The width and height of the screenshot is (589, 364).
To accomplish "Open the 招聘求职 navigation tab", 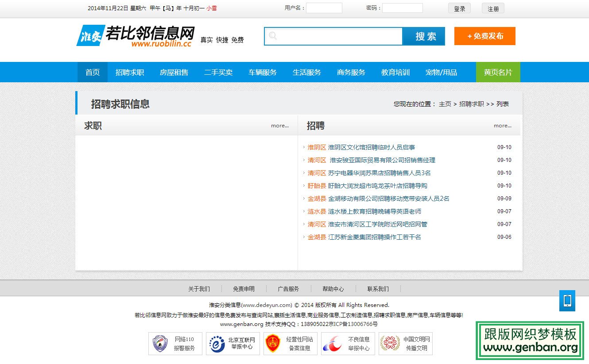I will click(129, 72).
